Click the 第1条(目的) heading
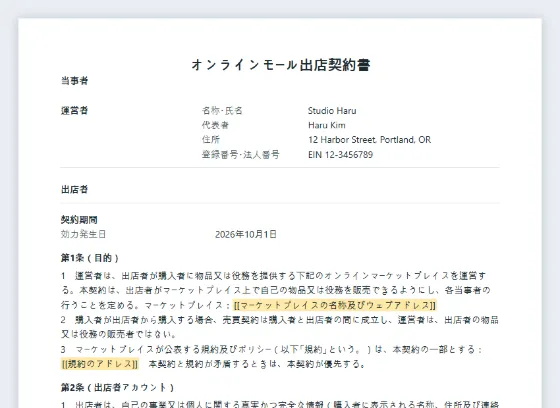560x408 pixels. (x=90, y=258)
